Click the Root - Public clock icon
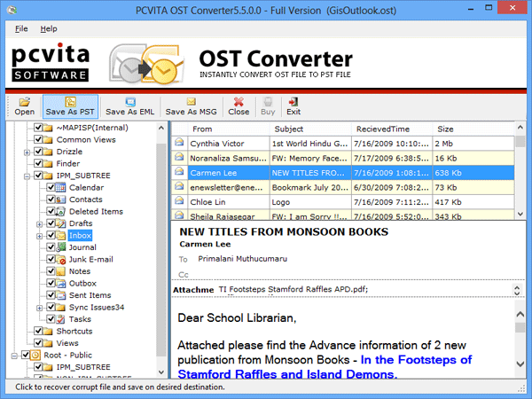Viewport: 532px width, 399px height. click(35, 355)
